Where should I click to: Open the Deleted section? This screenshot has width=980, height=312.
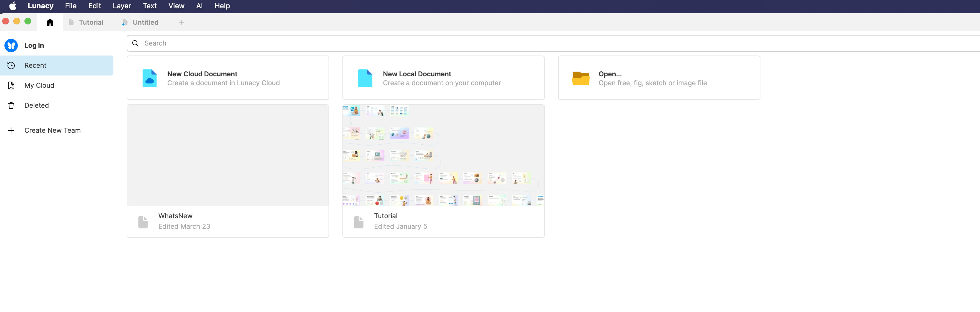(x=57, y=105)
